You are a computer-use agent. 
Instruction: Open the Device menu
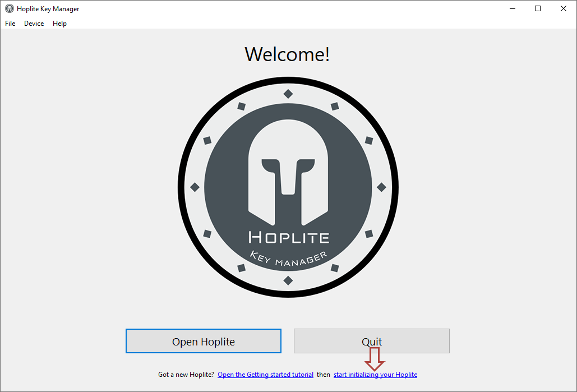pyautogui.click(x=34, y=24)
